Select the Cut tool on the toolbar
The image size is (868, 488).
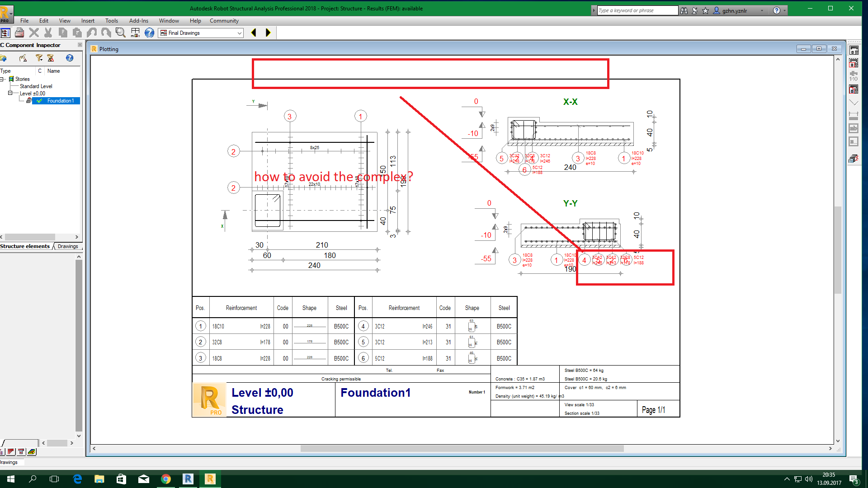coord(48,33)
